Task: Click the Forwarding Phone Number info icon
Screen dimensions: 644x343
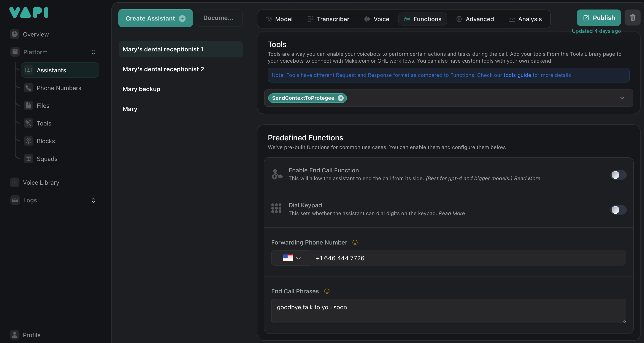Action: coord(355,242)
